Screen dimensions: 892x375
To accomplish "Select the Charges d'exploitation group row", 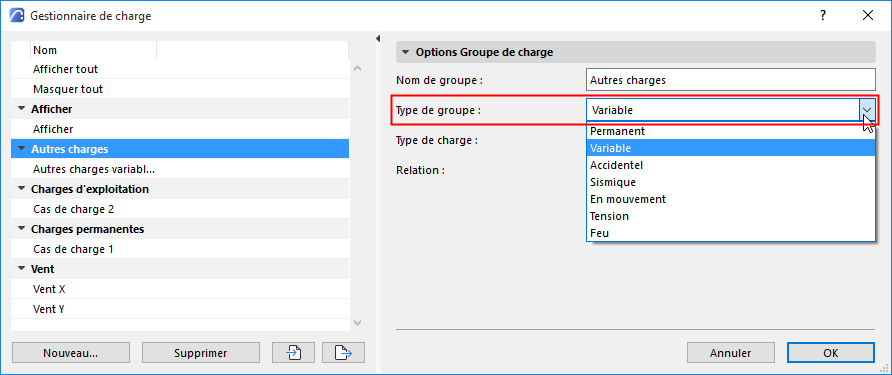I will [180, 189].
